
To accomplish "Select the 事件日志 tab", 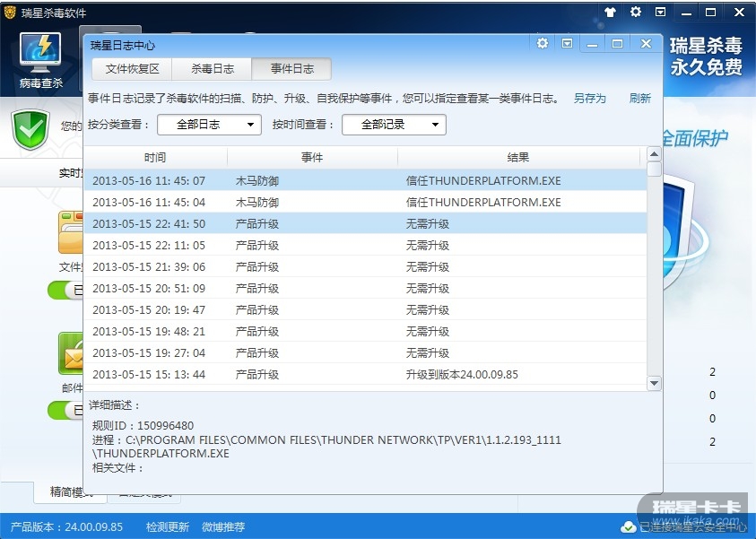I will [291, 69].
